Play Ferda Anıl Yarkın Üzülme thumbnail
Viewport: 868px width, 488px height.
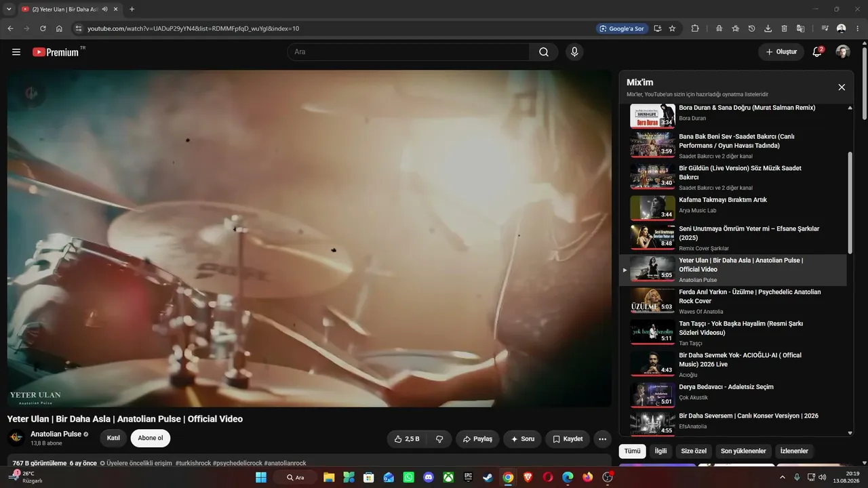[x=652, y=300]
